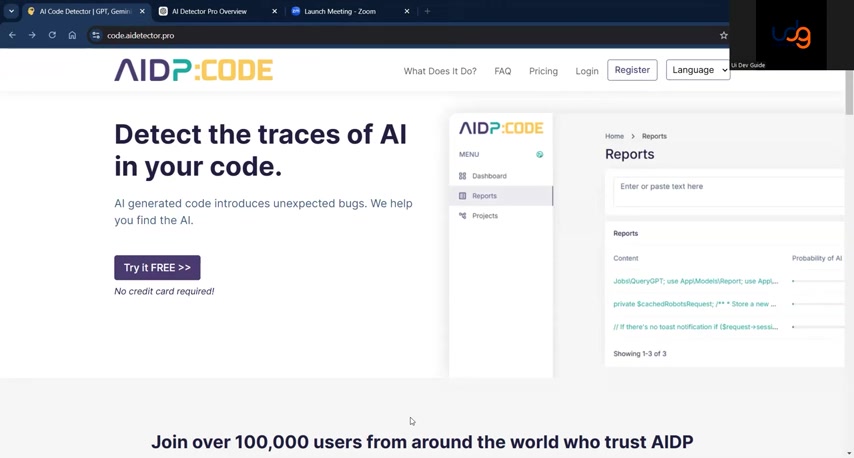854x458 pixels.
Task: Click AIDP:CODE logo in preview panel
Action: coord(501,128)
